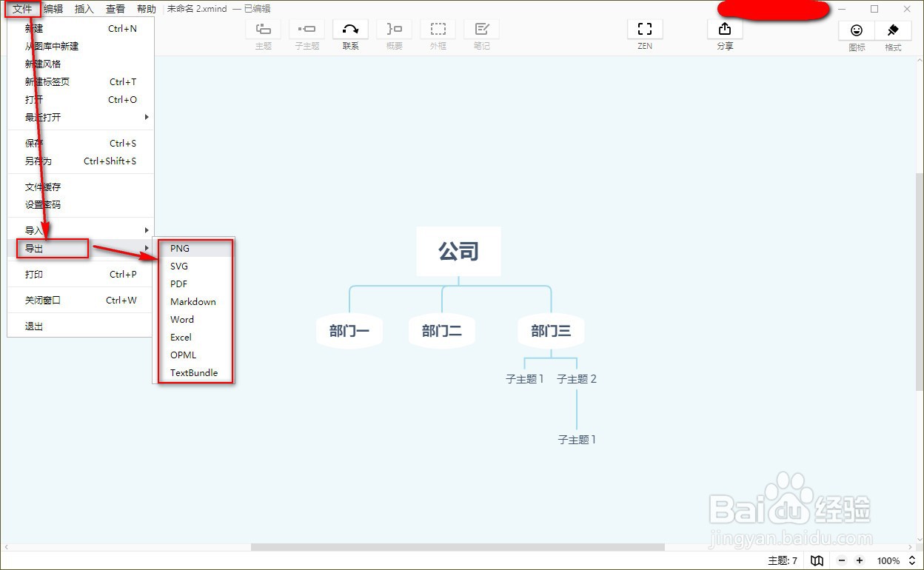Open the format panel via the 格式 icon
Screen dimensions: 924x570
pyautogui.click(x=892, y=33)
